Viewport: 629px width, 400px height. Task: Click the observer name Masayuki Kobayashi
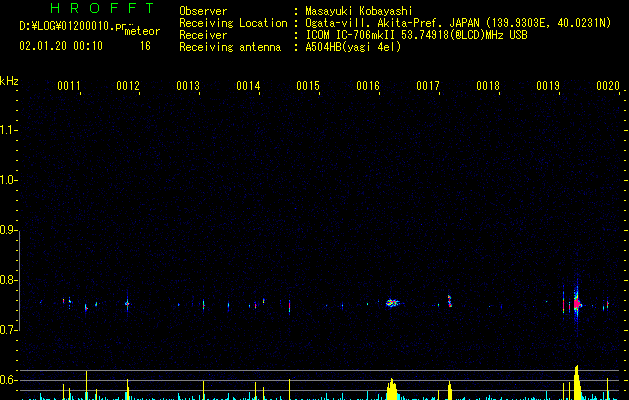[x=359, y=11]
